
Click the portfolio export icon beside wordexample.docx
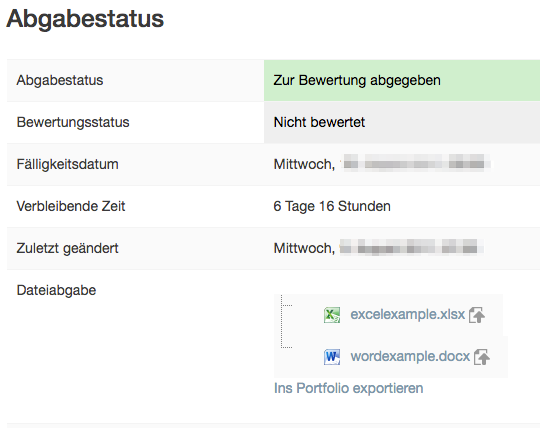pos(482,357)
